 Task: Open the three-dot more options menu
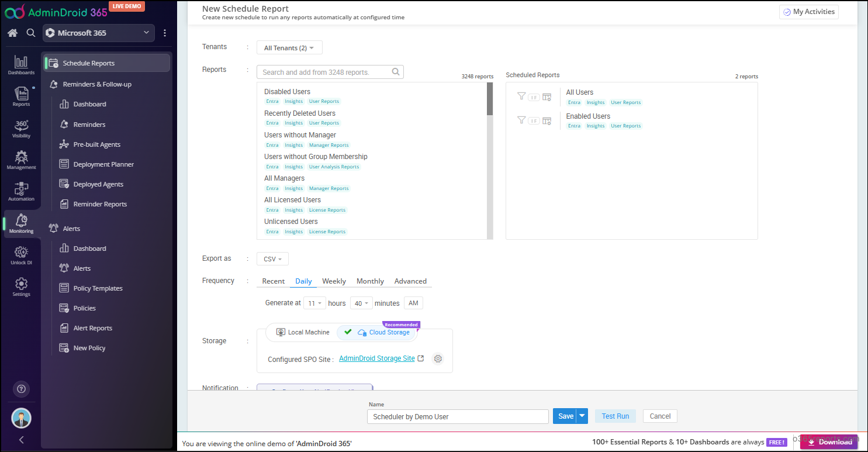165,33
